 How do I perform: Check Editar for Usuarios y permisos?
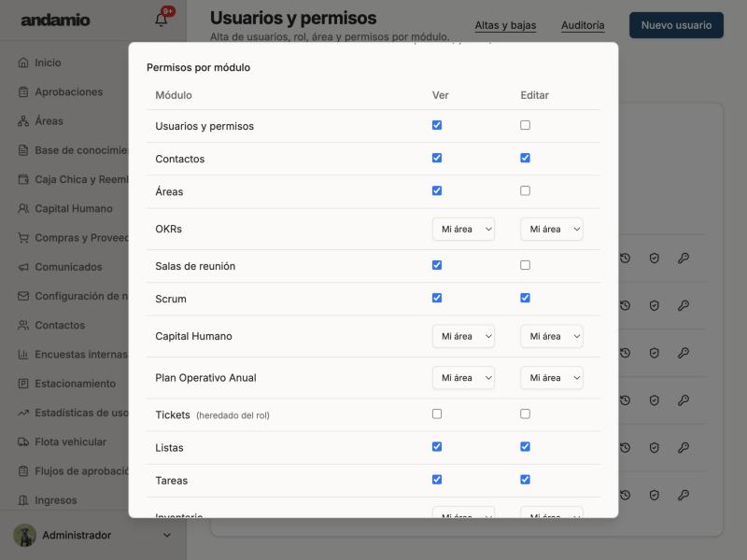tap(525, 125)
